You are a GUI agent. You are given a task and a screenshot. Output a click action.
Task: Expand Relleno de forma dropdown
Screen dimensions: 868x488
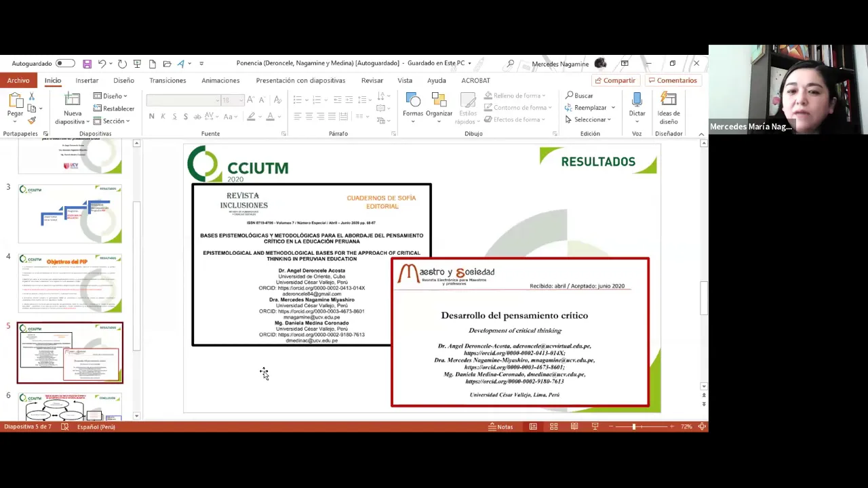[517, 96]
